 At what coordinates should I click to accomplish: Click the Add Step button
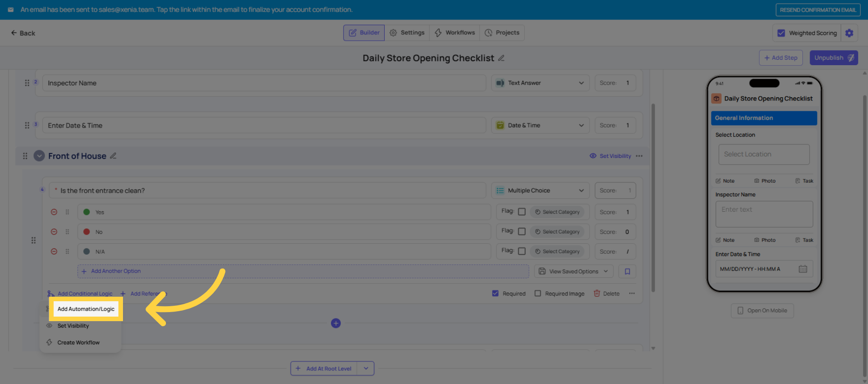point(781,57)
